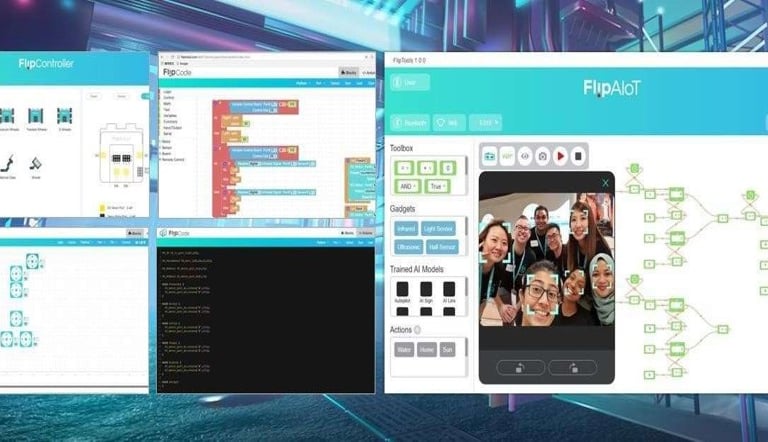The width and height of the screenshot is (768, 442).
Task: Expand the Remote Control category in FlipCode
Action: coord(173,159)
